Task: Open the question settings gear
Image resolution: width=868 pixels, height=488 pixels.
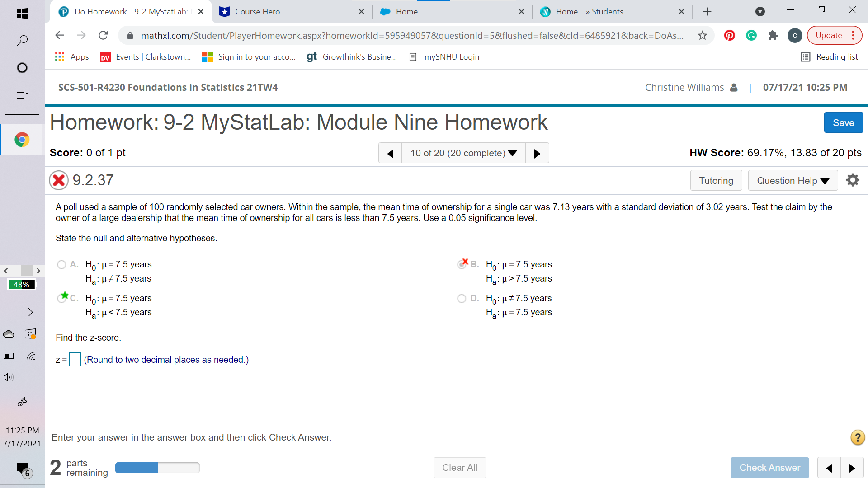Action: tap(853, 180)
